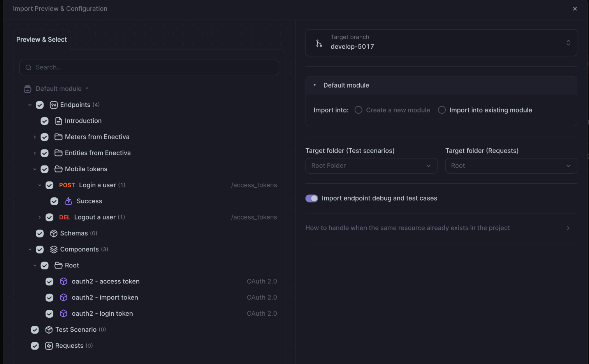Expand the Meters from Enectiva folder
The image size is (589, 364).
(x=35, y=137)
